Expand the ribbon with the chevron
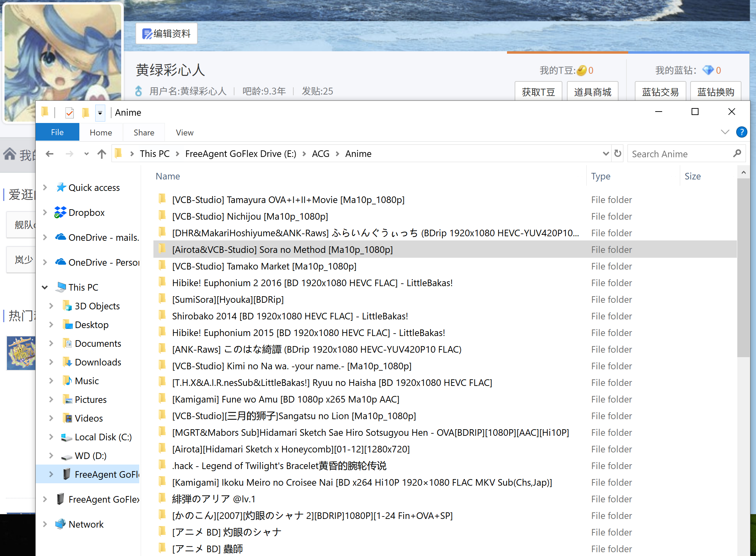Screen dimensions: 756x556 (725, 132)
